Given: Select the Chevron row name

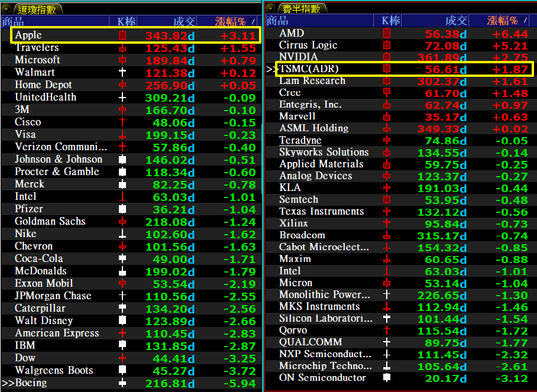Looking at the screenshot, I should coord(34,246).
